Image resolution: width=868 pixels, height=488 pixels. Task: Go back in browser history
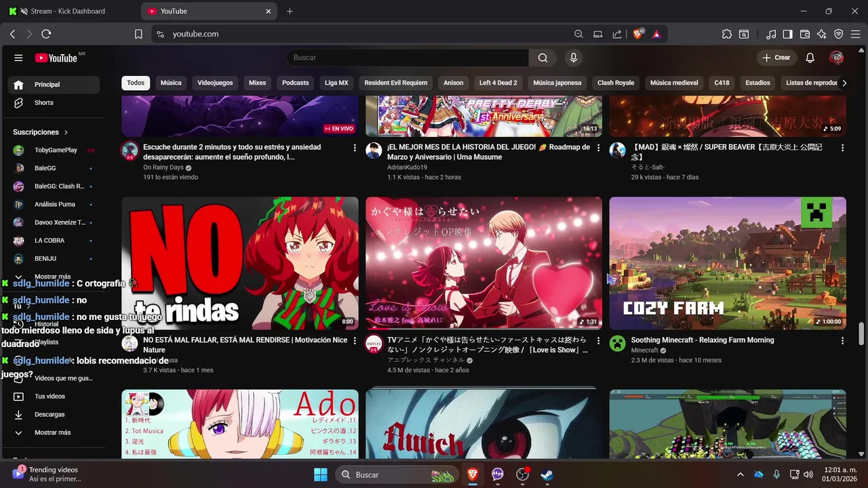pos(12,34)
